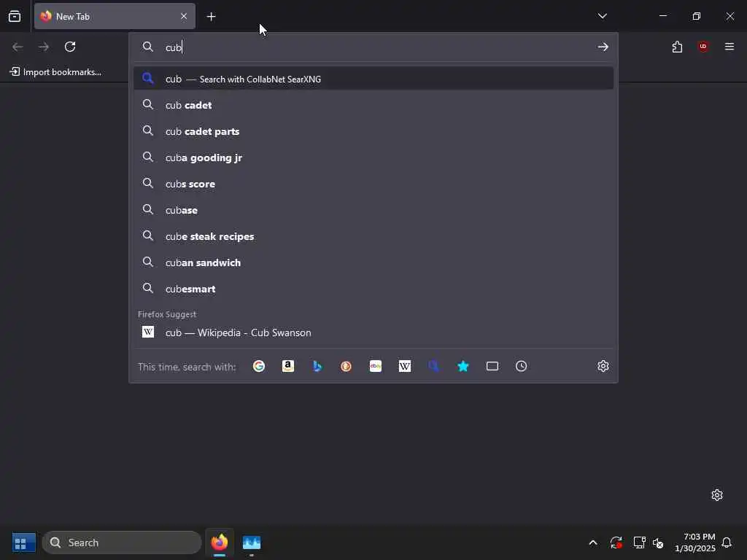The height and width of the screenshot is (560, 747).
Task: Open the blue landscape taskbar app
Action: (x=252, y=542)
